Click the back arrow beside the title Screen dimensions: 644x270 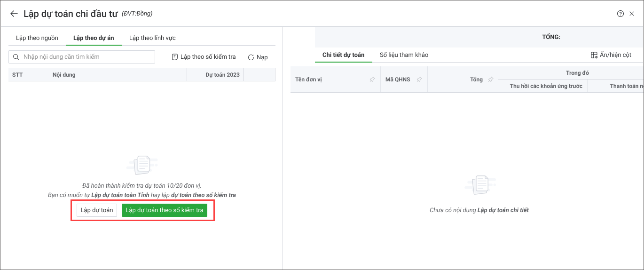pos(14,14)
